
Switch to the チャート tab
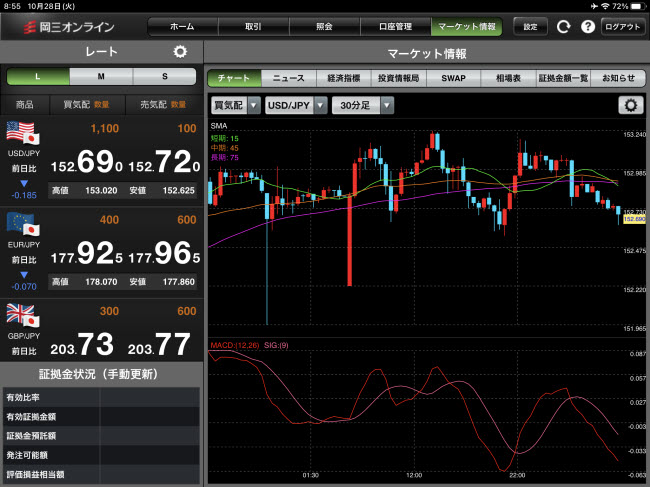point(234,78)
